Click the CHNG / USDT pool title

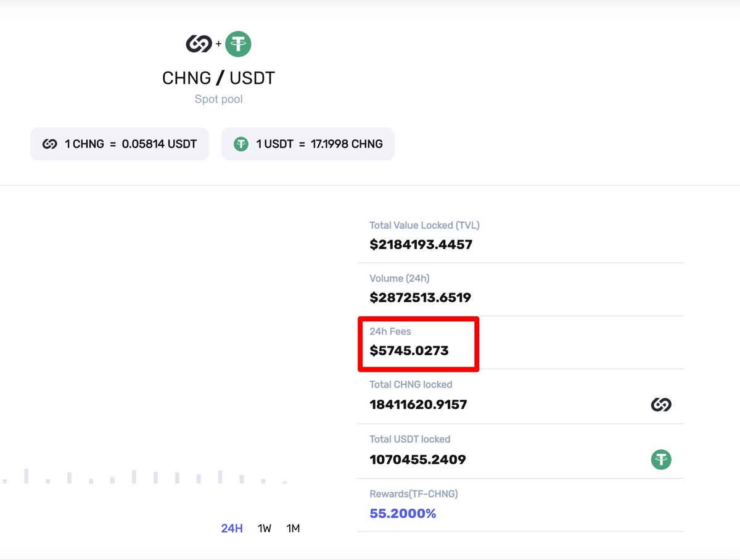[218, 78]
